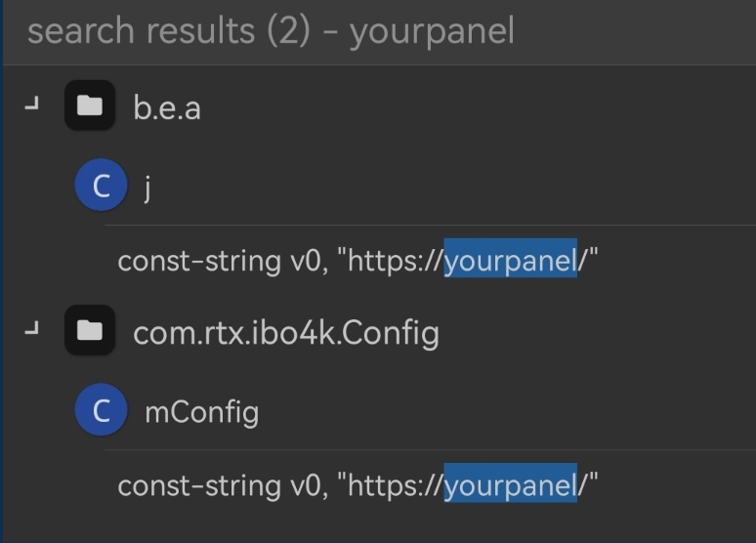756x543 pixels.
Task: Click the "https://" text in mConfig's result
Action: (x=396, y=484)
